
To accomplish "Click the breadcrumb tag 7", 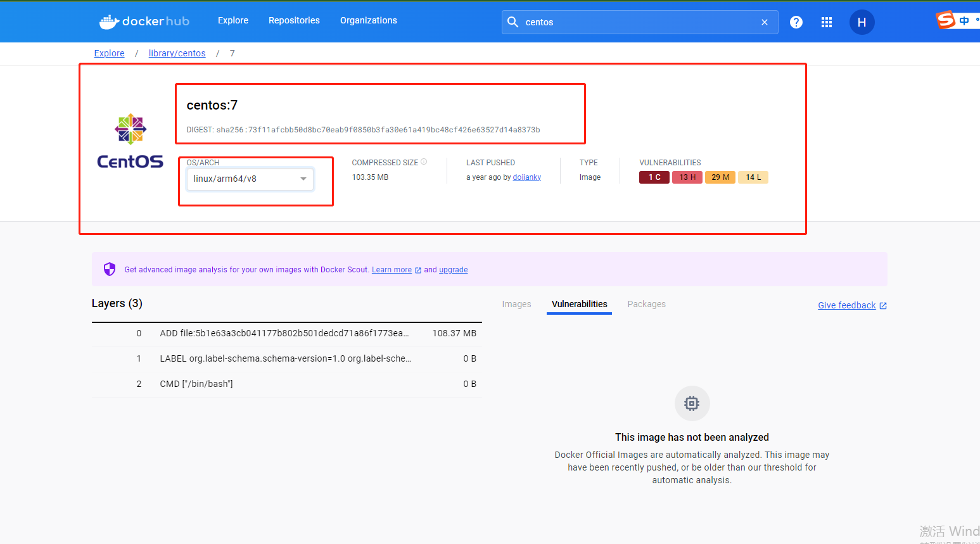I will tap(232, 53).
